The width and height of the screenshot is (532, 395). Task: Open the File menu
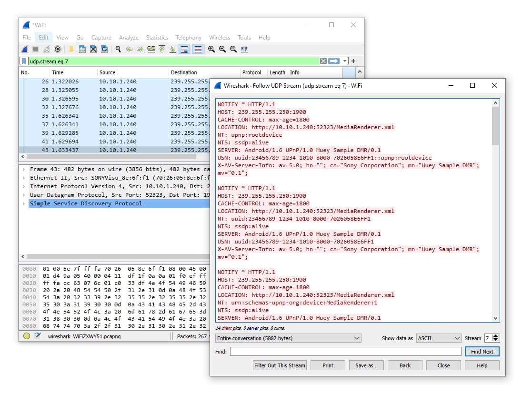click(27, 38)
